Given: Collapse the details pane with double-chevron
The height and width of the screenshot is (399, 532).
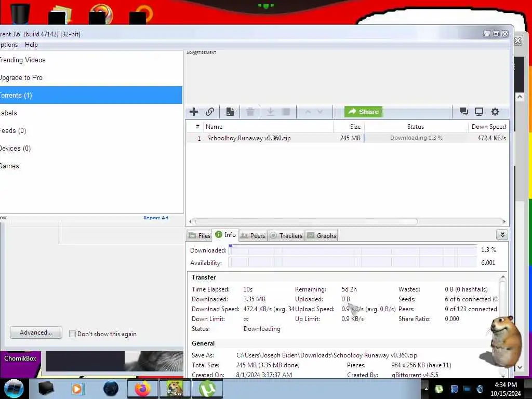Looking at the screenshot, I should (502, 235).
